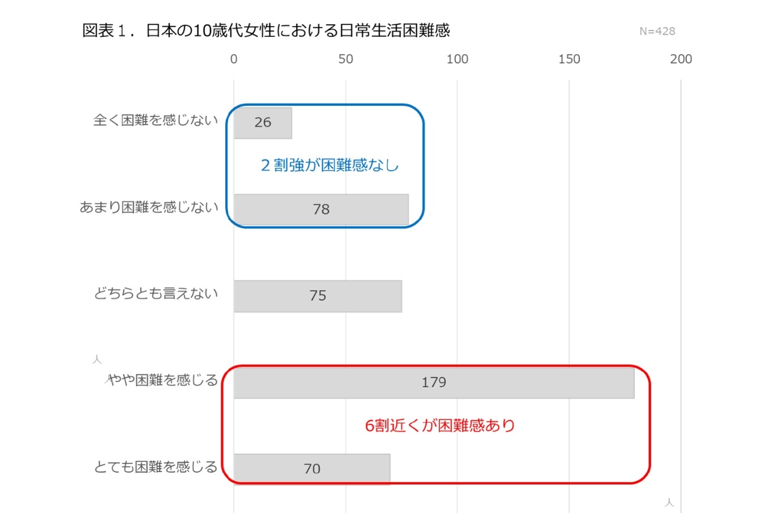Click the N=428 sample size label
The width and height of the screenshot is (779, 532).
pyautogui.click(x=657, y=32)
